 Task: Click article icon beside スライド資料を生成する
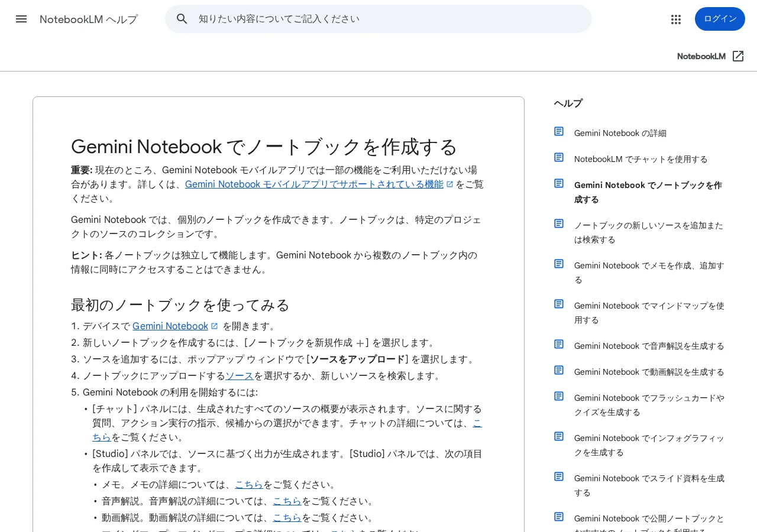(559, 476)
